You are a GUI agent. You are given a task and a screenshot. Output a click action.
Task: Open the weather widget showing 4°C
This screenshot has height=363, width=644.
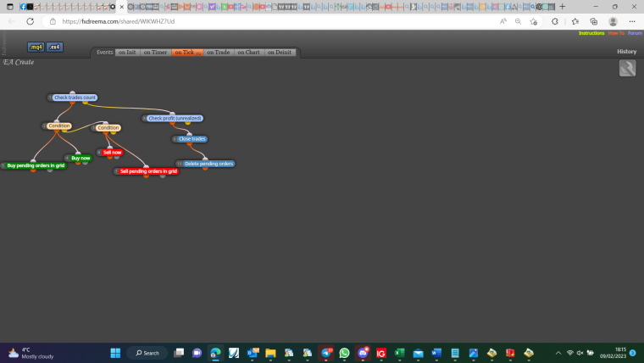(31, 353)
